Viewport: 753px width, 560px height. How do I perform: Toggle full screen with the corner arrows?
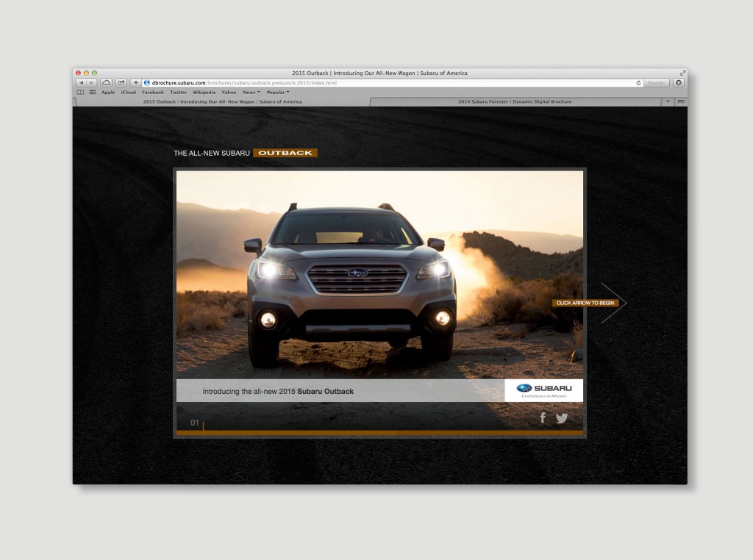pyautogui.click(x=682, y=73)
